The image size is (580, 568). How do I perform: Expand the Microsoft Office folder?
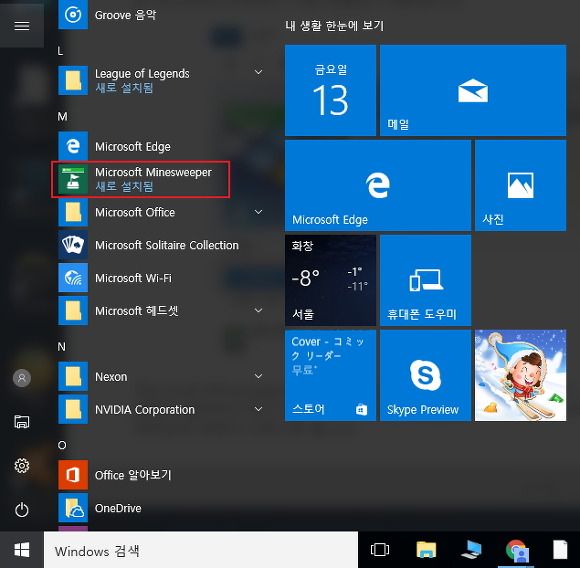click(259, 212)
